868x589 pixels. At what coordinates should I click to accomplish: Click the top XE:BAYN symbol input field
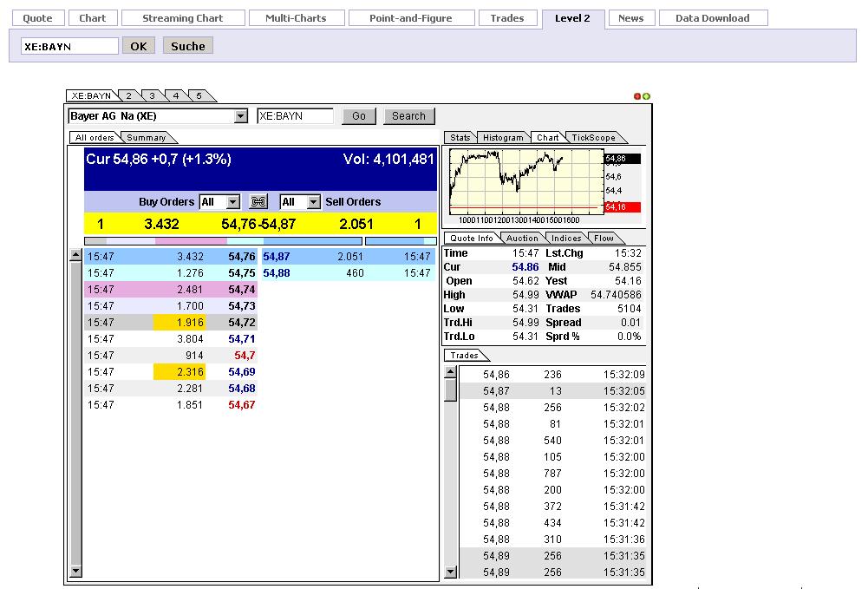[69, 47]
